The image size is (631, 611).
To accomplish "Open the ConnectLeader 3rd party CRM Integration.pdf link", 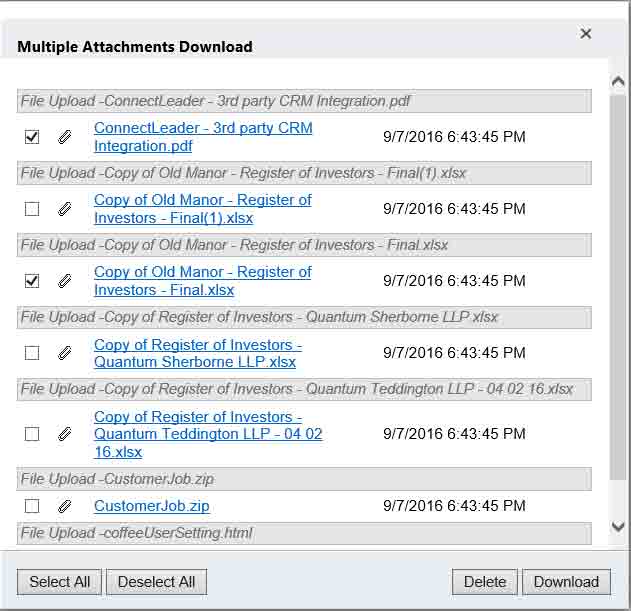I will click(x=202, y=137).
